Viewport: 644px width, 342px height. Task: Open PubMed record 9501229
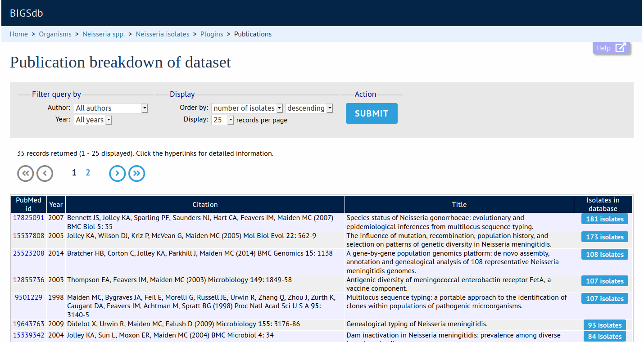(29, 297)
